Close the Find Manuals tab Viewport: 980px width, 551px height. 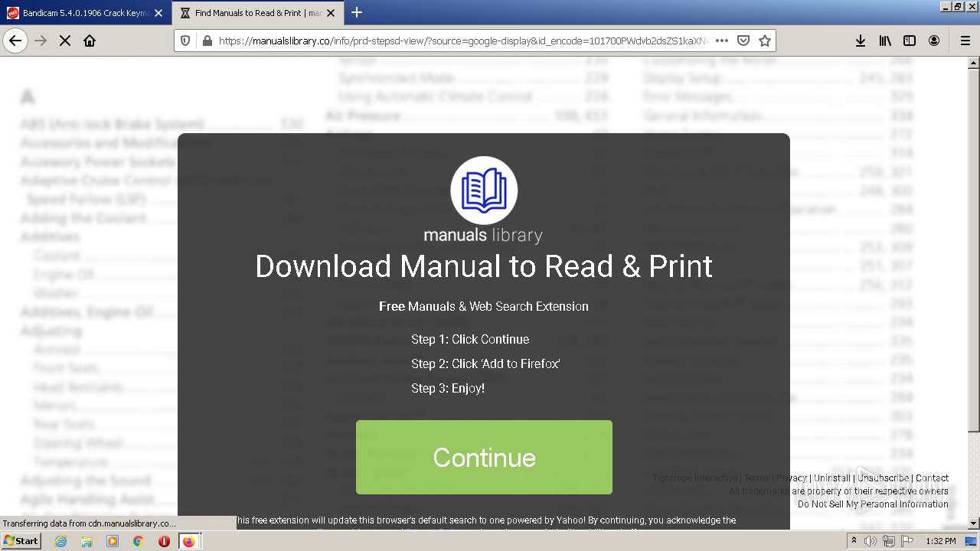[x=330, y=13]
